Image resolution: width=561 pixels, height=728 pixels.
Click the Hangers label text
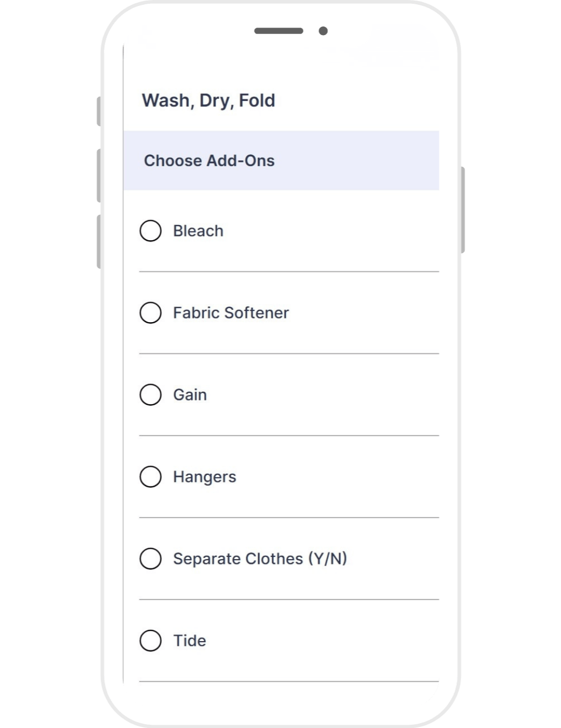click(x=205, y=477)
